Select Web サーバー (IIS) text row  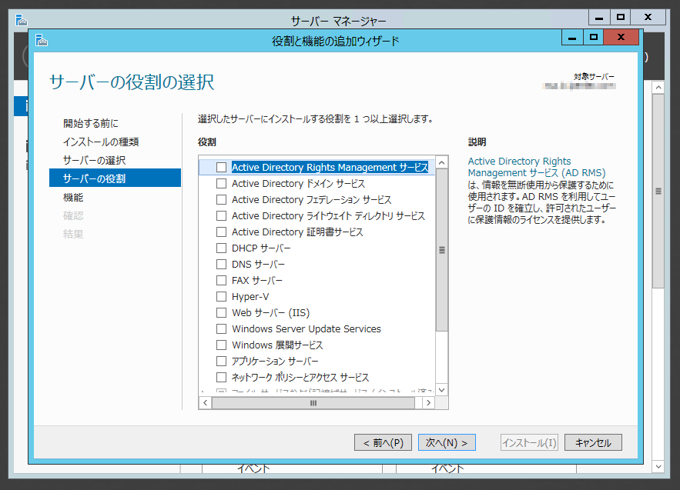click(x=271, y=313)
